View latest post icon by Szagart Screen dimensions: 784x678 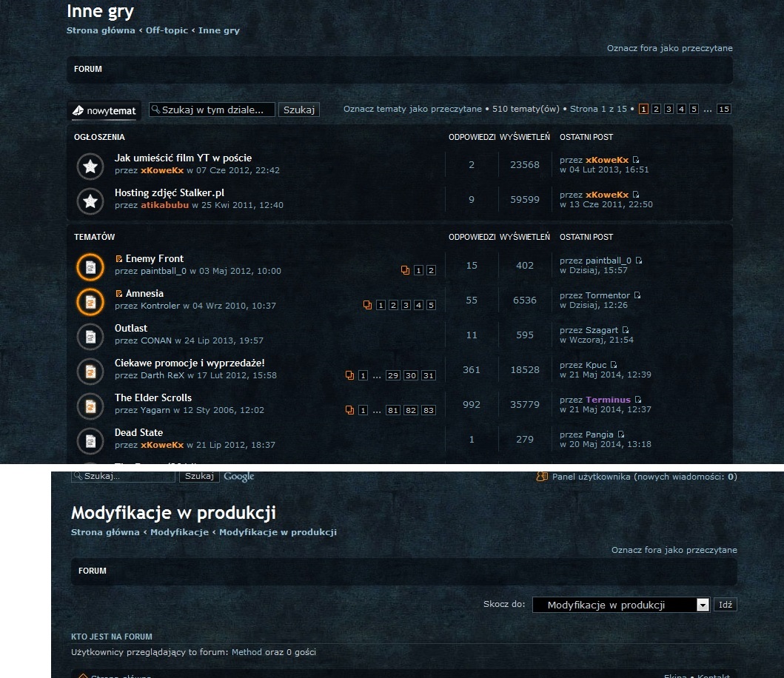point(625,330)
